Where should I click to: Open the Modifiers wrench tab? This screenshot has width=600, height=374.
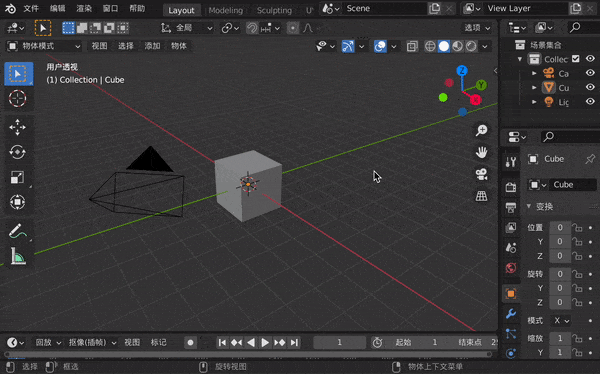[x=511, y=314]
